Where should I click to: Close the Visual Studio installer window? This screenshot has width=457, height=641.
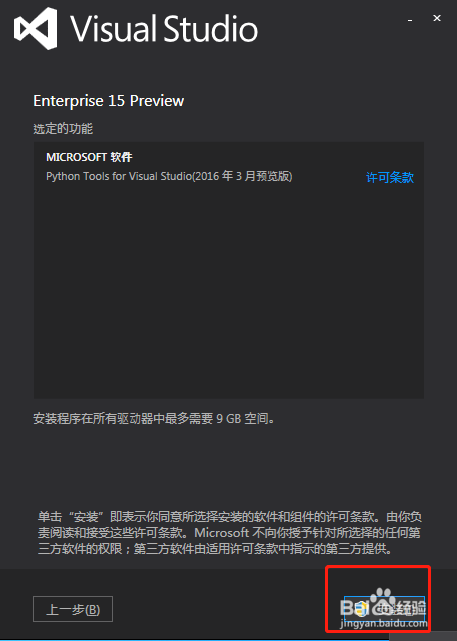pyautogui.click(x=437, y=18)
